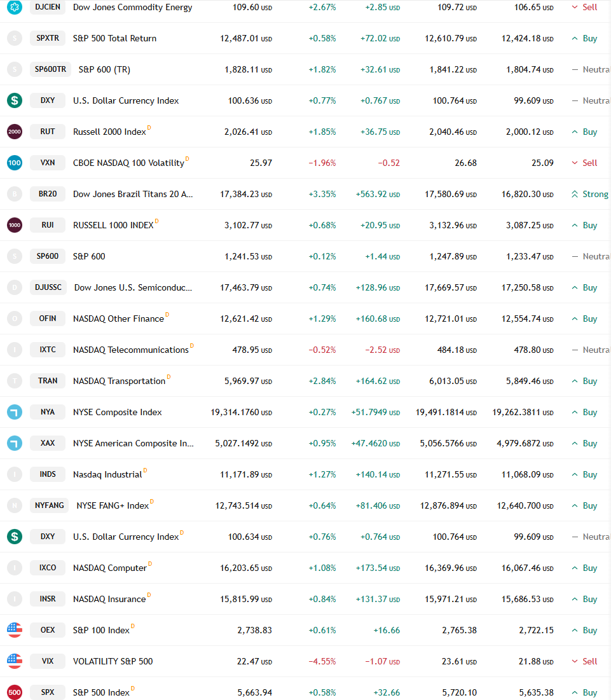Click the NYA NYSE Composite logo icon
The height and width of the screenshot is (700, 611).
[x=15, y=412]
